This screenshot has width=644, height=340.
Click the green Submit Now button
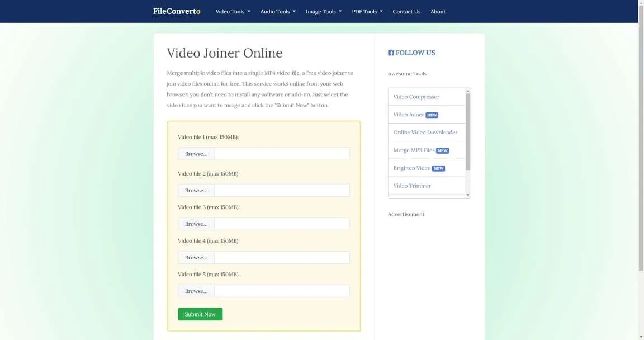coord(200,314)
